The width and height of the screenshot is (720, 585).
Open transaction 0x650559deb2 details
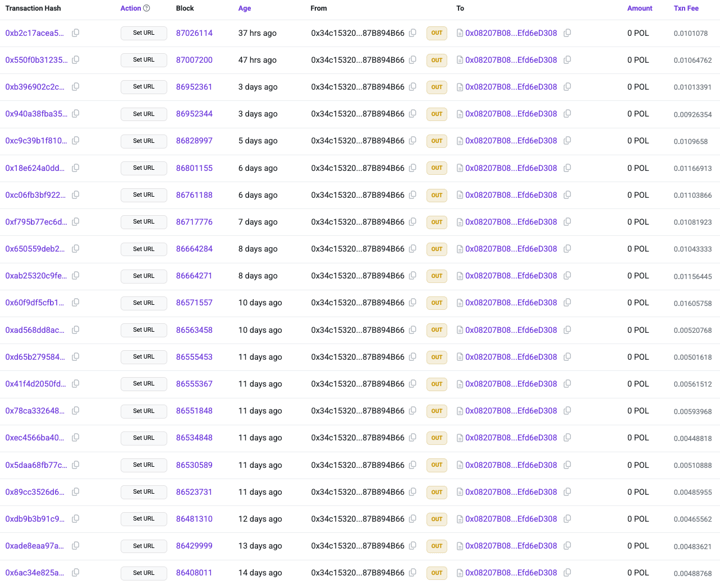[35, 249]
